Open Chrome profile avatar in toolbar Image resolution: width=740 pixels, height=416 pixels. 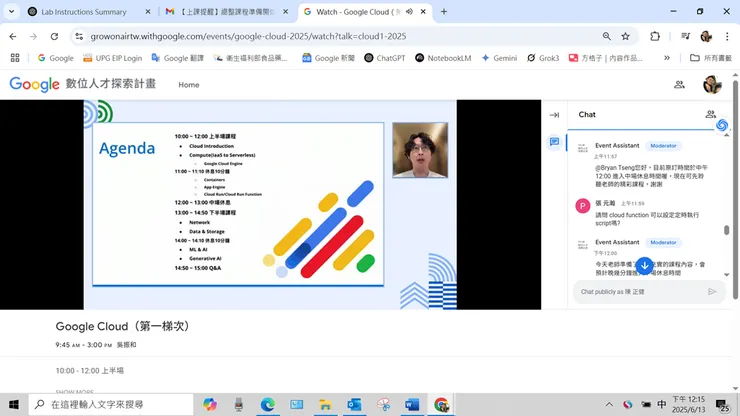click(x=706, y=36)
